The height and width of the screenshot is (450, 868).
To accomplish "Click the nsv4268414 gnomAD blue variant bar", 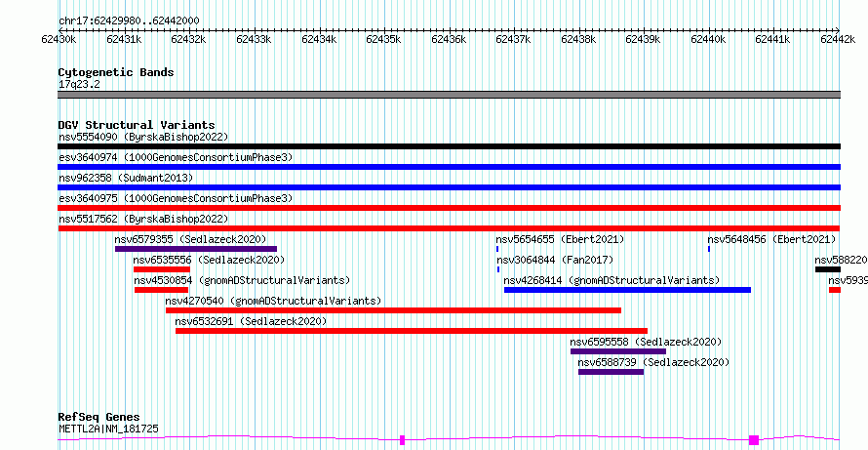I will (x=628, y=290).
